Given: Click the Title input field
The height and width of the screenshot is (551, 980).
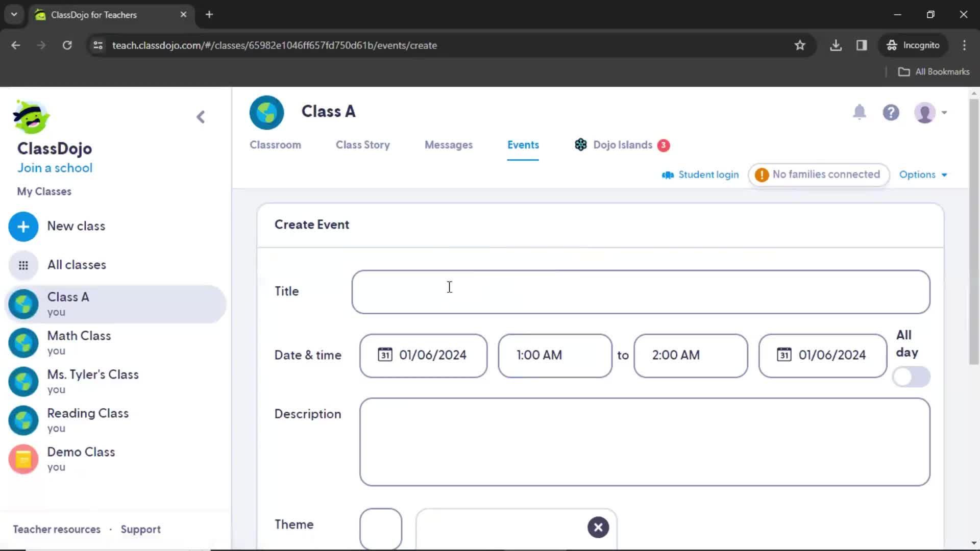Looking at the screenshot, I should click(x=640, y=291).
